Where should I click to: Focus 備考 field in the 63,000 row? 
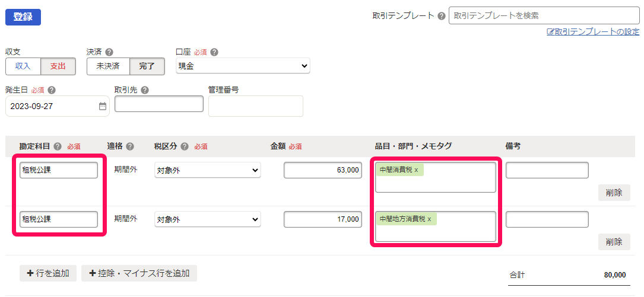(547, 170)
